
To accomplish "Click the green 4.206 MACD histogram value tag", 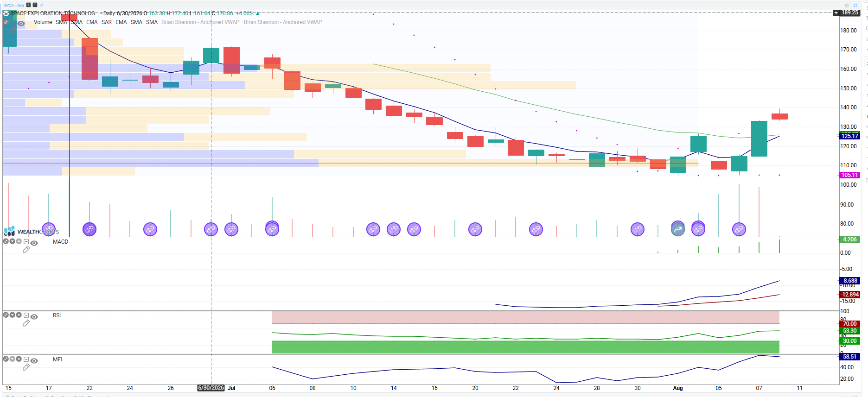I will pos(850,239).
